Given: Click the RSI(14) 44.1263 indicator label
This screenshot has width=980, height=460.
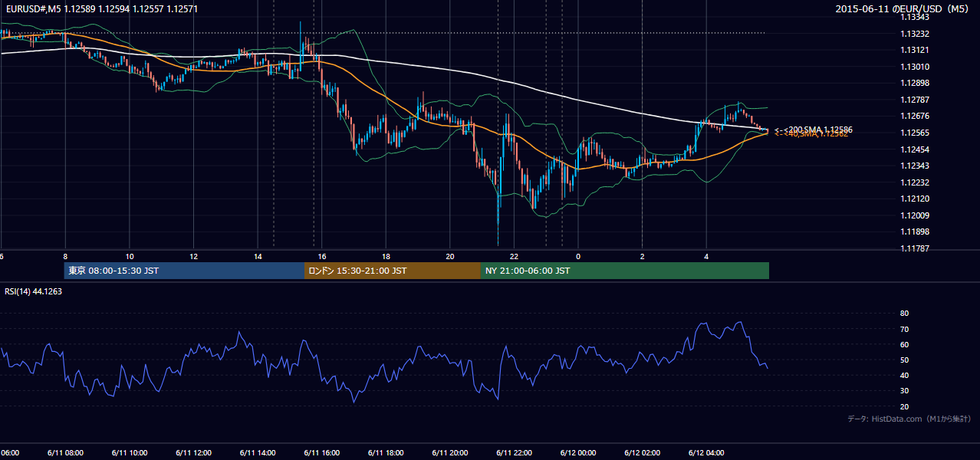Looking at the screenshot, I should (x=34, y=291).
